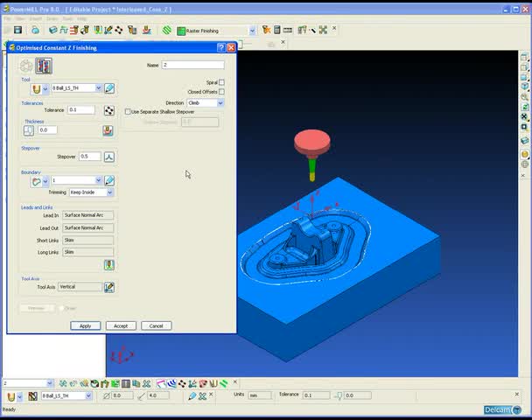Click the Long Links Skim field
Image resolution: width=532 pixels, height=420 pixels.
click(87, 252)
